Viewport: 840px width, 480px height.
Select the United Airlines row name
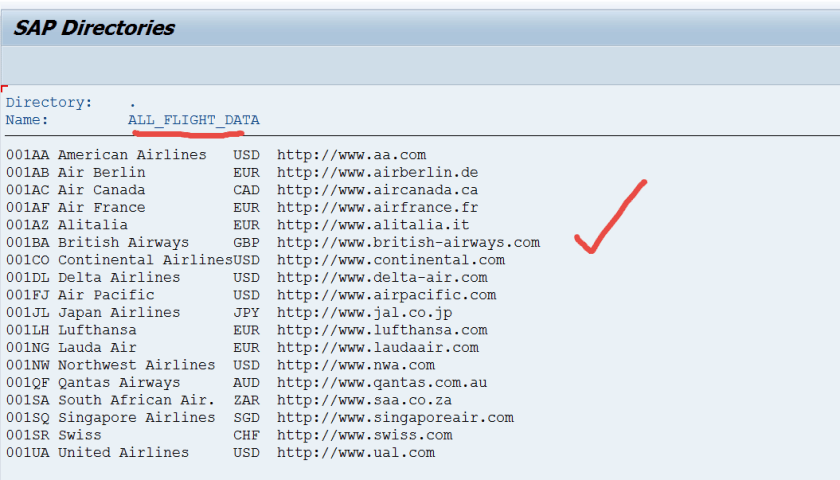(x=124, y=453)
